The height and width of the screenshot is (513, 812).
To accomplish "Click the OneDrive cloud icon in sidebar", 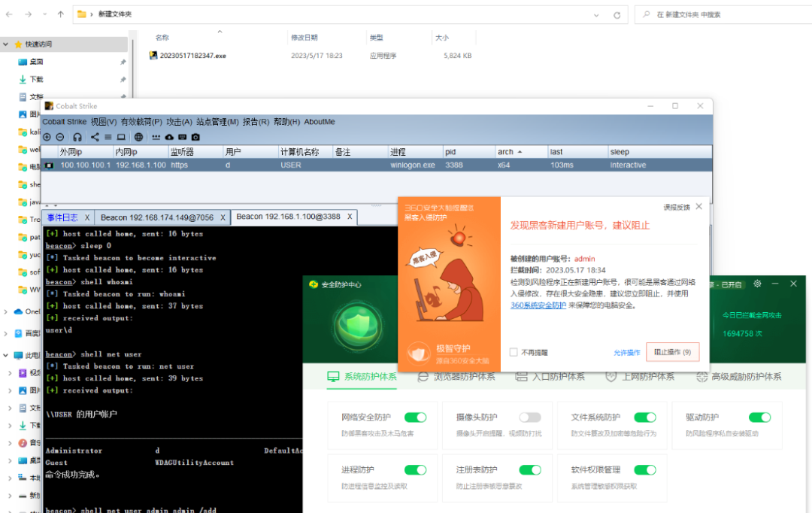I will point(18,311).
